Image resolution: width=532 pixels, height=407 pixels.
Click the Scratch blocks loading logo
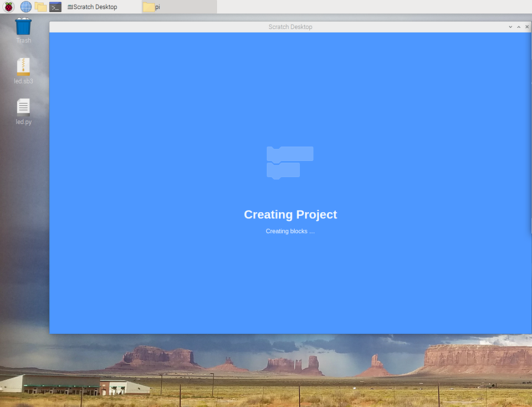pyautogui.click(x=290, y=163)
